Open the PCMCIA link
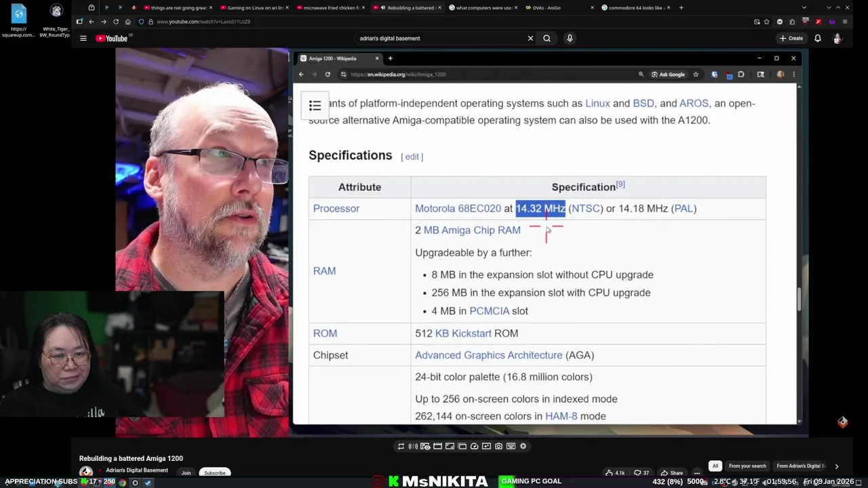The width and height of the screenshot is (868, 488). (489, 311)
